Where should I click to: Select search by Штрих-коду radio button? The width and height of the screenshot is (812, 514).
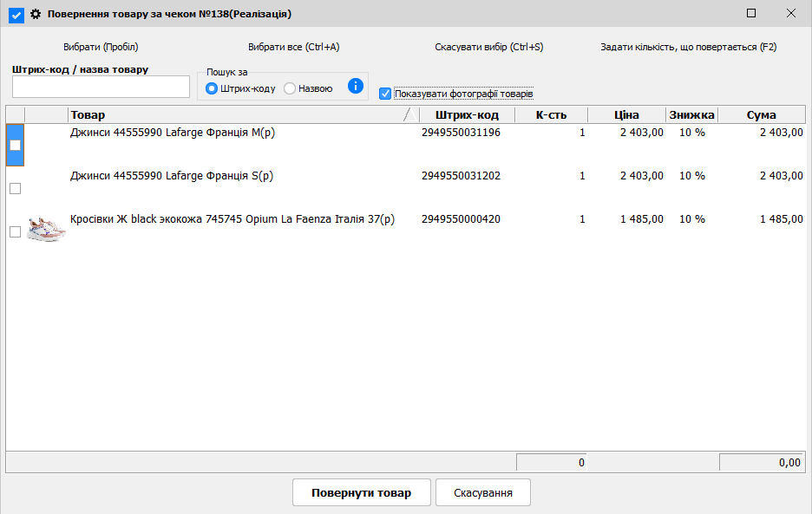212,88
